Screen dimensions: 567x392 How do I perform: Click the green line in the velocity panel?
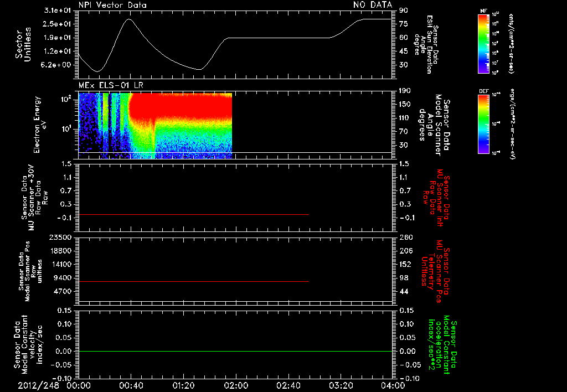tap(235, 351)
